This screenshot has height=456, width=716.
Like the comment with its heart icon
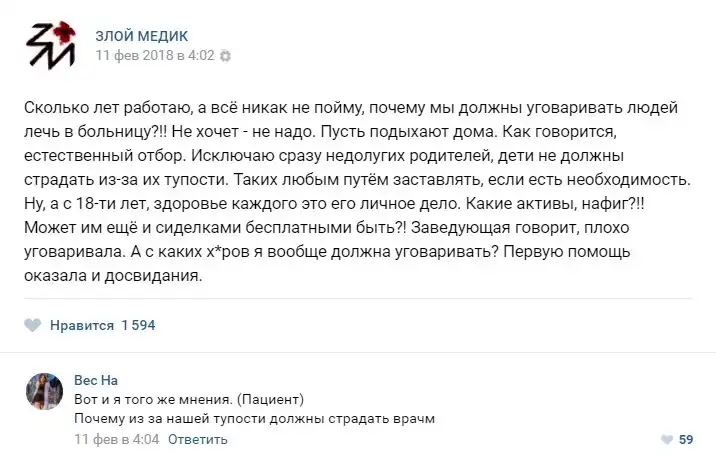[x=667, y=439]
